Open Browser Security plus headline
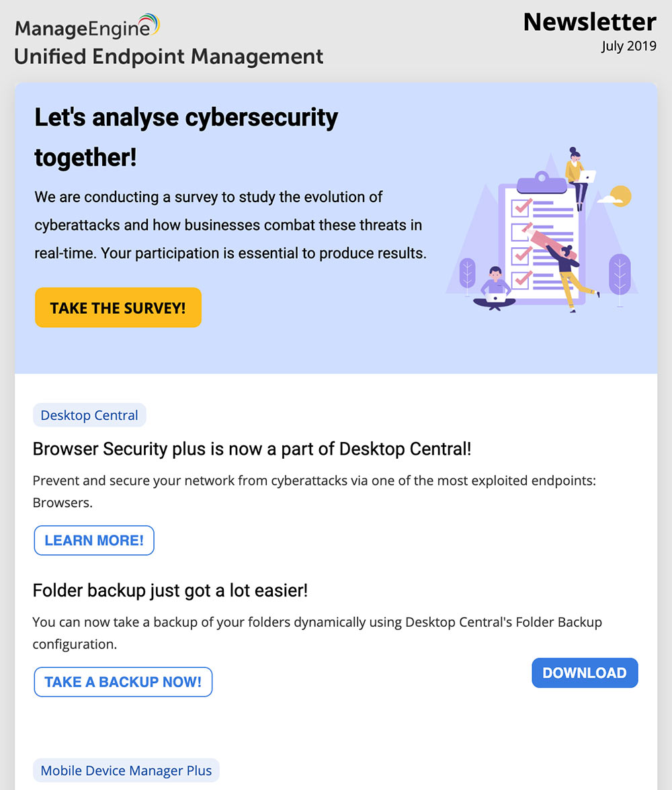This screenshot has height=790, width=672. [x=252, y=449]
